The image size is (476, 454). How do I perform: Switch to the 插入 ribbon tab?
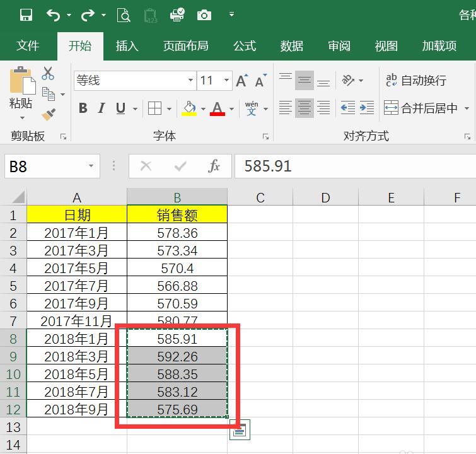127,46
